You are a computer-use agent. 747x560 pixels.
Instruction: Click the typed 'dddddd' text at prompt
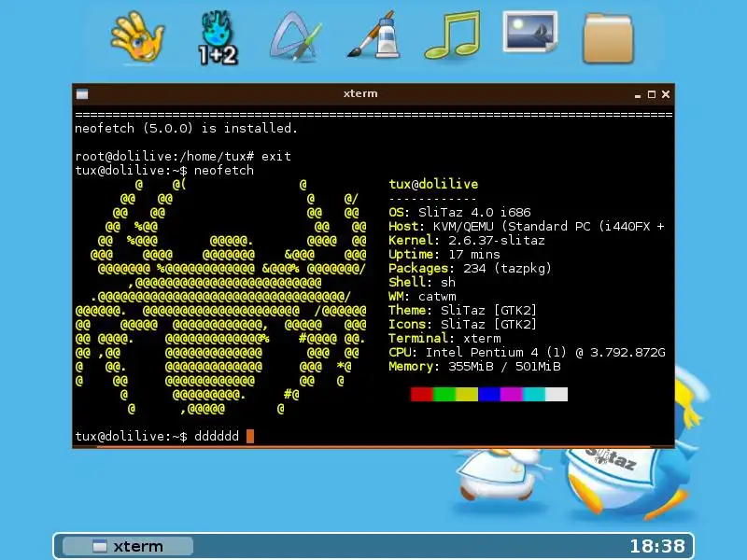(217, 436)
